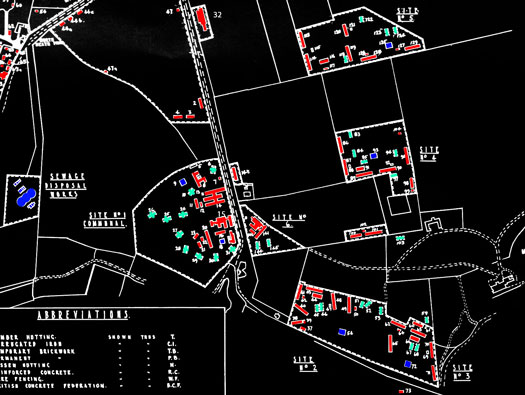Click the 'R.C.' abbreviation code

[173, 372]
